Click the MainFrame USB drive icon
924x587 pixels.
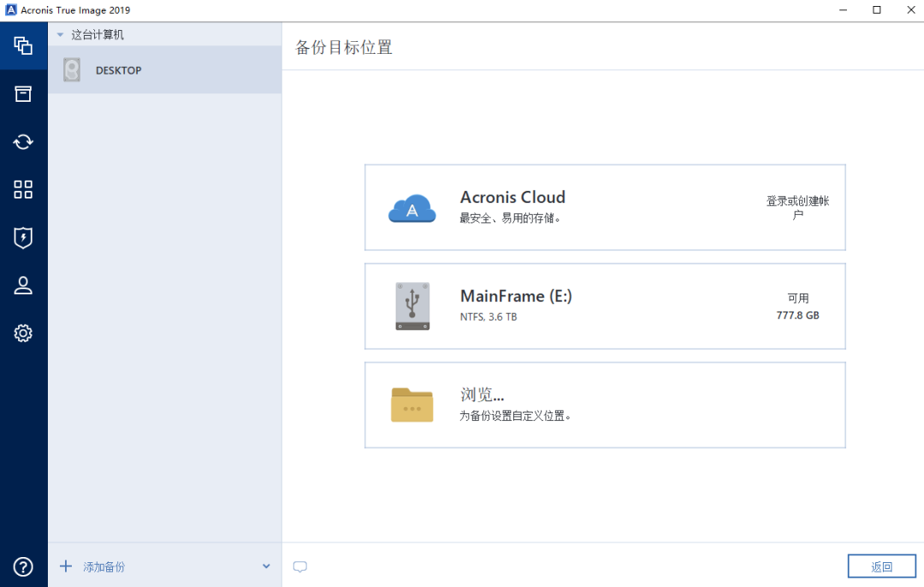tap(412, 305)
